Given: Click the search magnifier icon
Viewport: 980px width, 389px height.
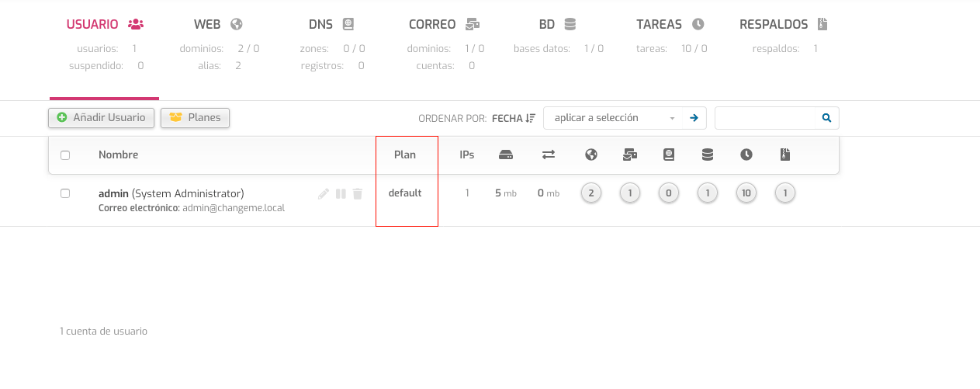Looking at the screenshot, I should 826,118.
